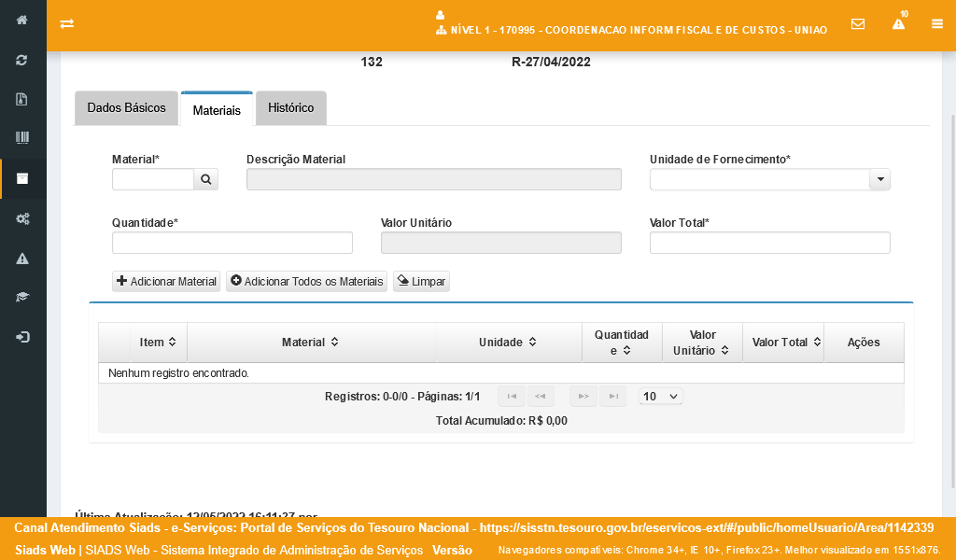The width and height of the screenshot is (956, 560).
Task: Open the gears settings sidebar icon
Action: pos(22,218)
